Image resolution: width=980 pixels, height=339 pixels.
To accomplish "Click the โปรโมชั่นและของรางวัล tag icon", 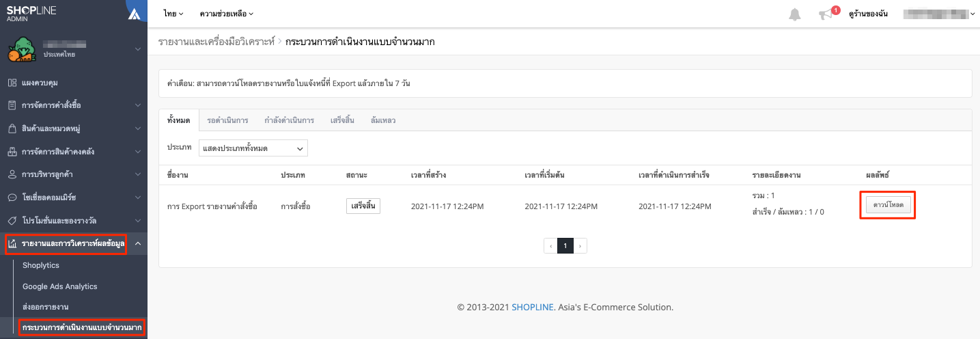I will click(12, 221).
